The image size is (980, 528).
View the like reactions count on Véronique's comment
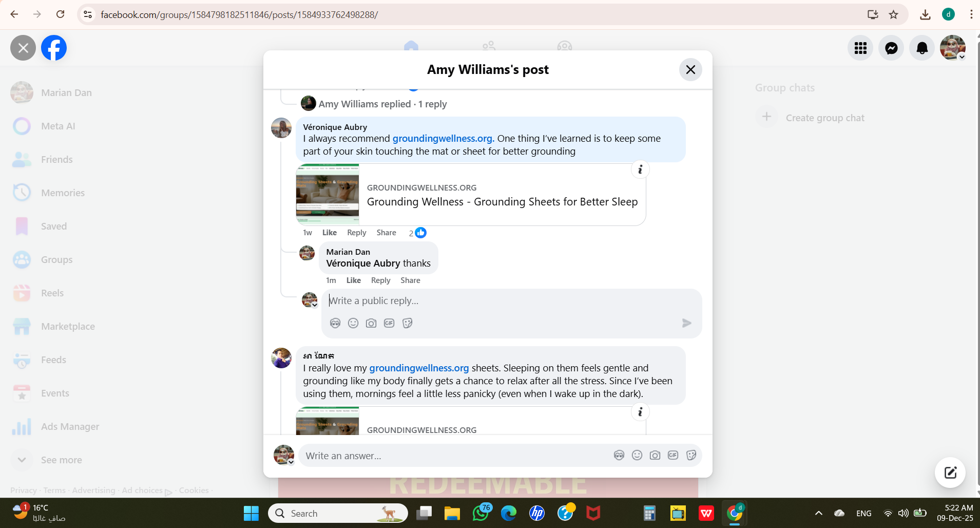pyautogui.click(x=417, y=233)
